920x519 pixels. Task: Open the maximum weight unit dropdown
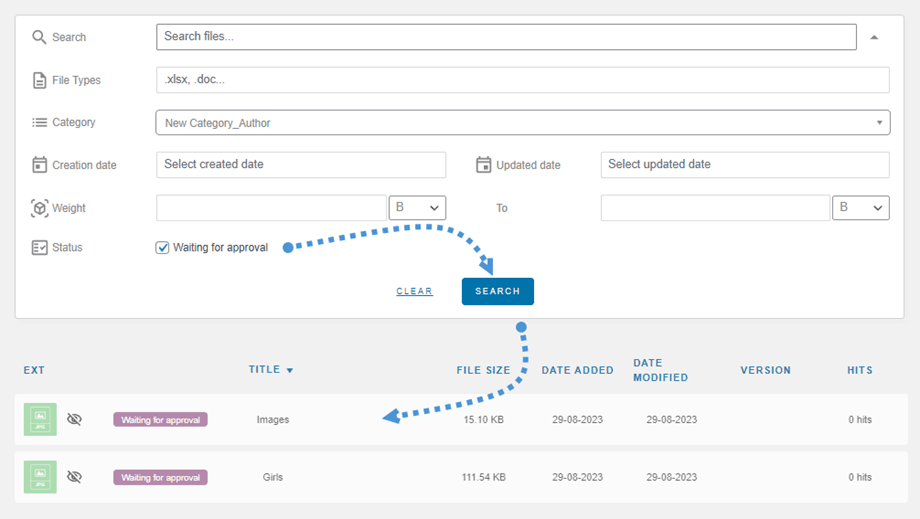pyautogui.click(x=860, y=208)
